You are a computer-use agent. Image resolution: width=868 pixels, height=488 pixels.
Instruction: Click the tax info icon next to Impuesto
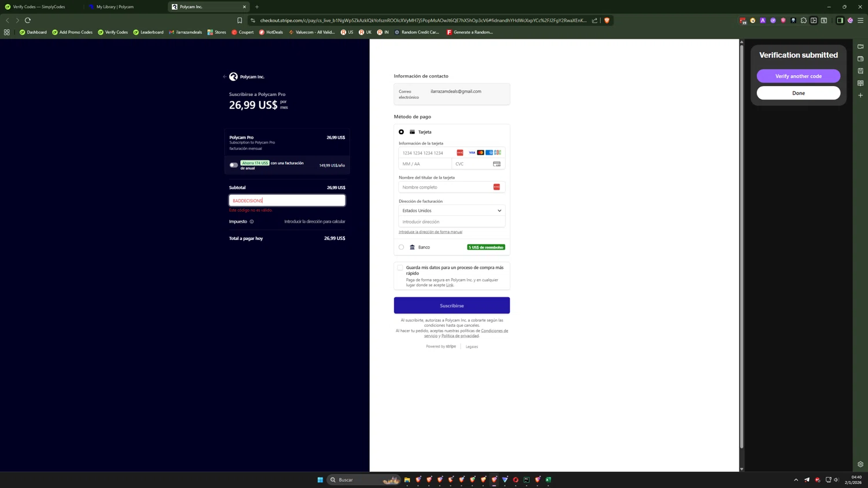point(252,221)
